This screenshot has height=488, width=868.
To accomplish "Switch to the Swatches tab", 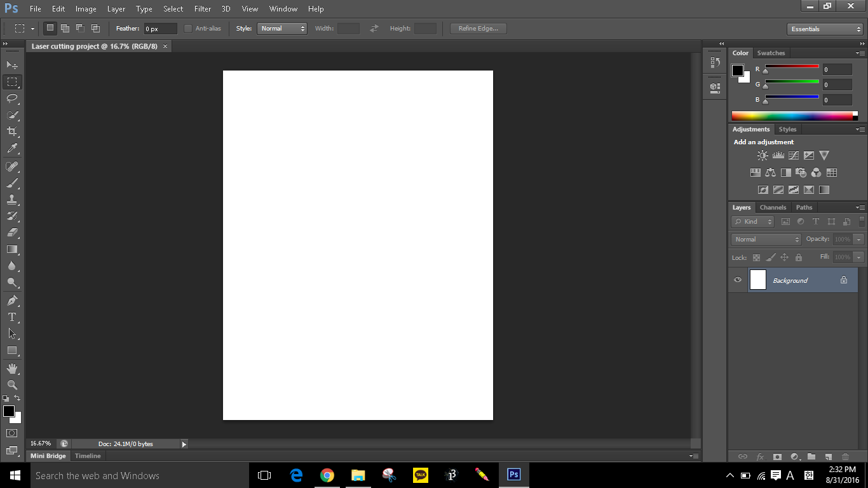I will coord(771,53).
